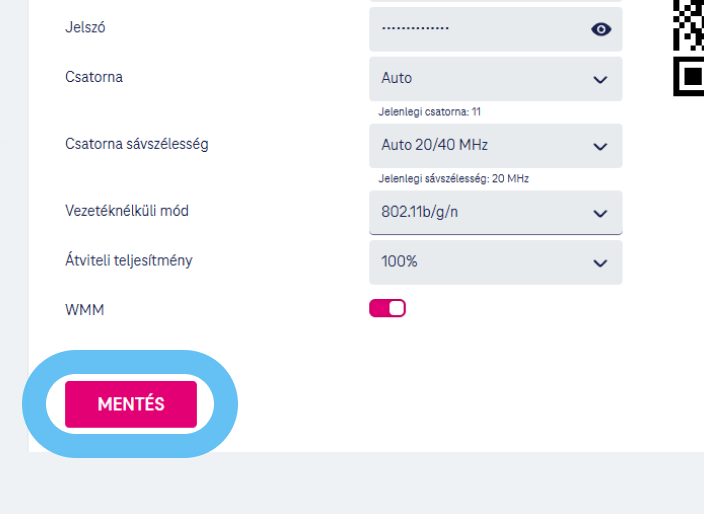704x514 pixels.
Task: Click the chevron beside 802.11b/g/n
Action: pos(600,213)
